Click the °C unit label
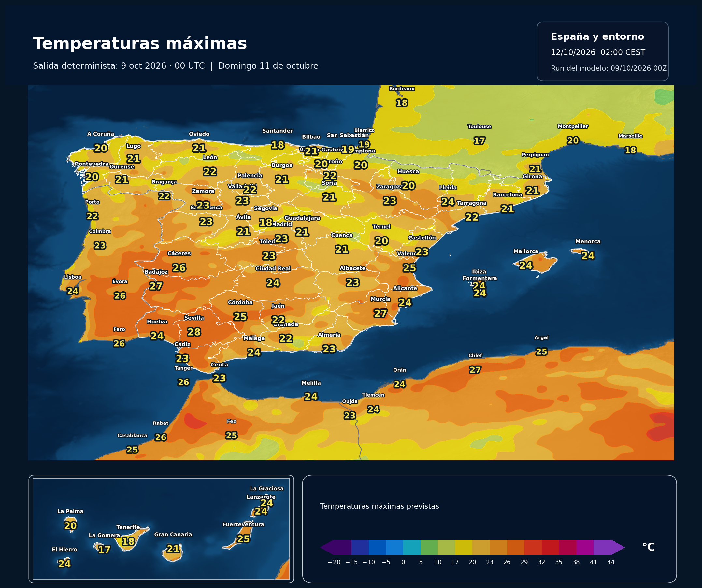 tap(649, 547)
